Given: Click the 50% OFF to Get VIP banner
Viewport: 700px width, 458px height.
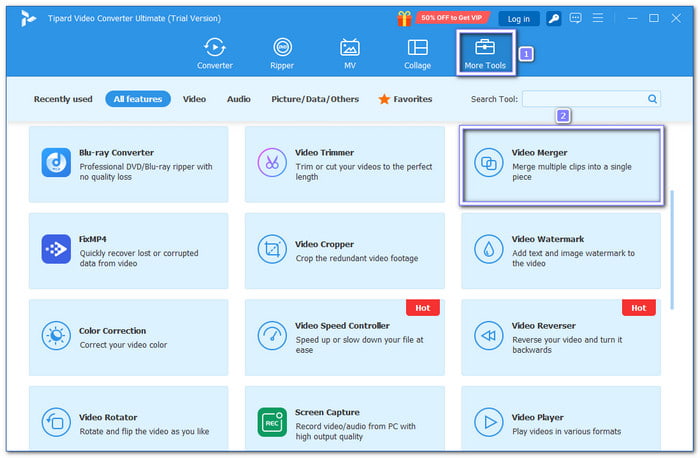Looking at the screenshot, I should pos(452,18).
